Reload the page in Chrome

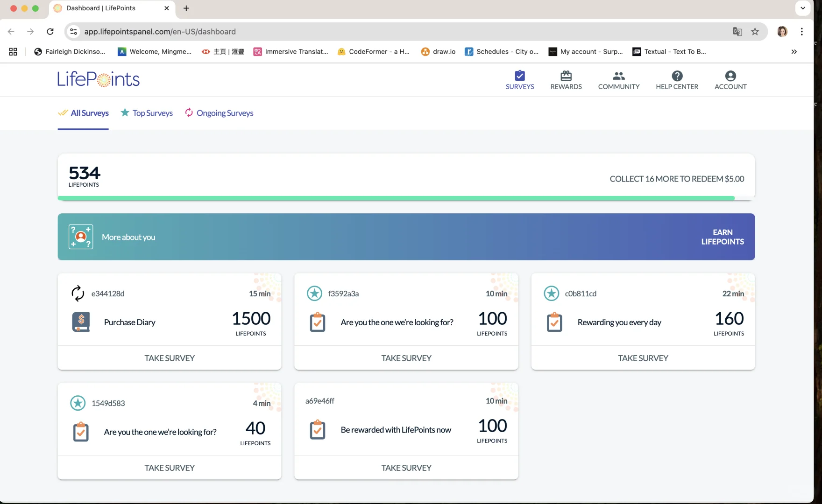pyautogui.click(x=50, y=32)
